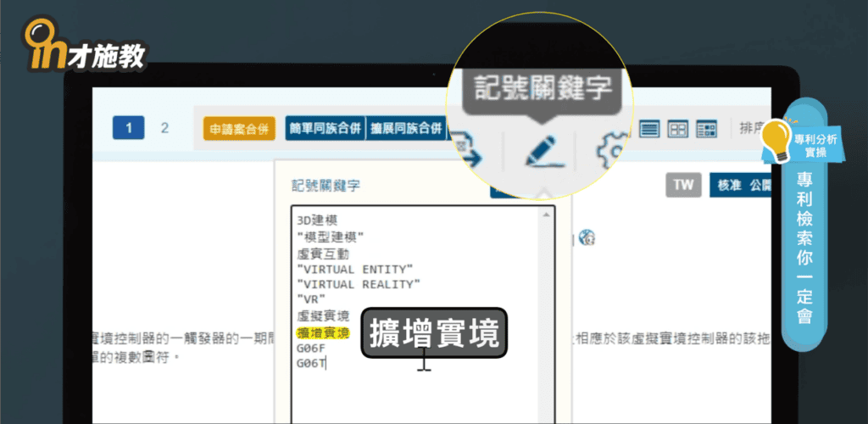
Task: Select the detailed thumbnail view icon
Action: point(706,129)
